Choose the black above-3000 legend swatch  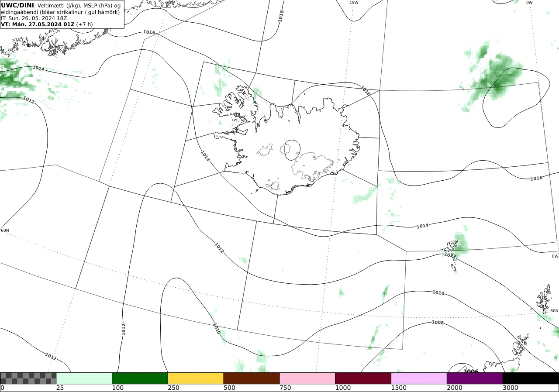point(531,378)
